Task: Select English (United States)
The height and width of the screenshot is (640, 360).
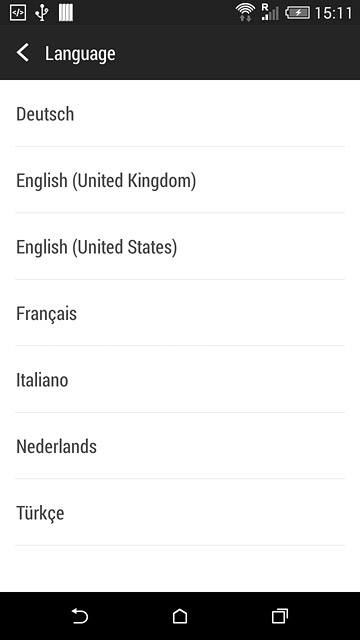Action: [180, 247]
